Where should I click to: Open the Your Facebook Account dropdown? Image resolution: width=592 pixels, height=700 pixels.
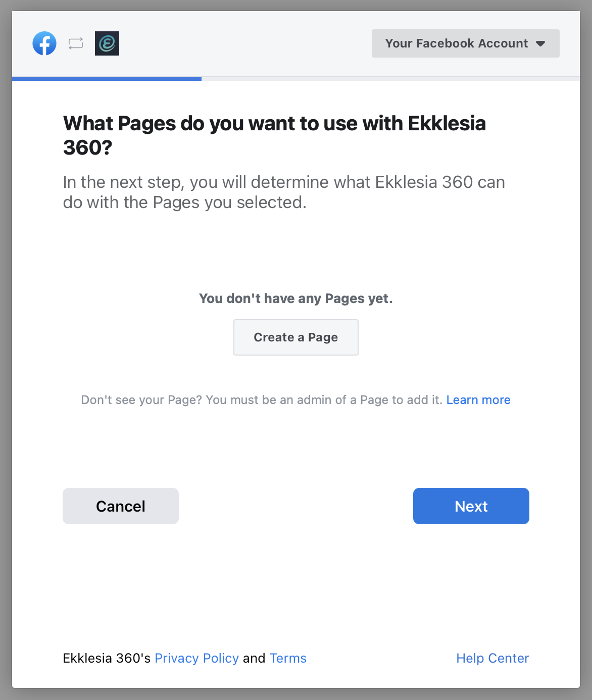456,43
